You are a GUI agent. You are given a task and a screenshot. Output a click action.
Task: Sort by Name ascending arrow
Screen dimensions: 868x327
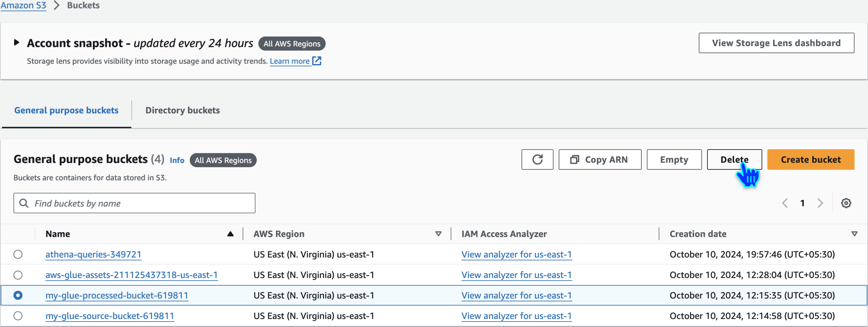230,234
